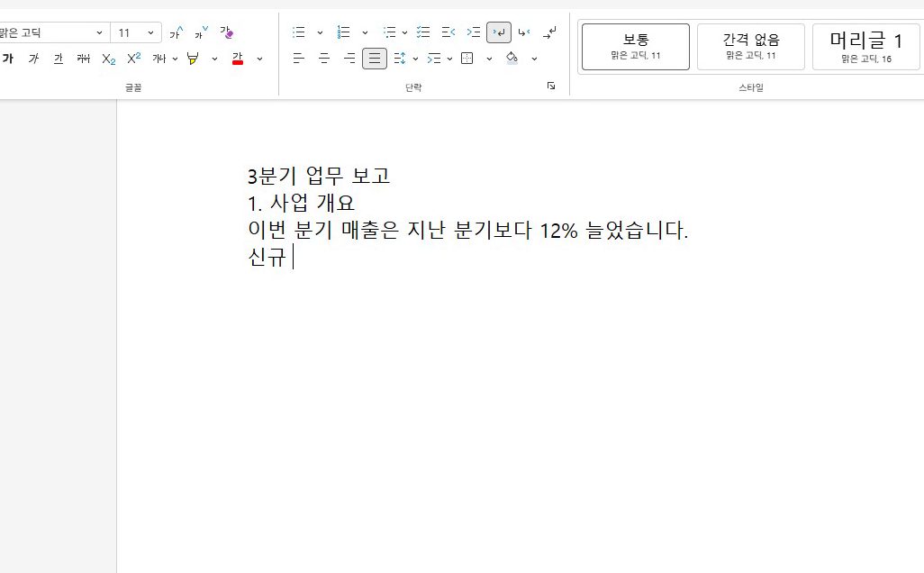Apply borders with the border grid icon
The height and width of the screenshot is (573, 924).
[467, 59]
